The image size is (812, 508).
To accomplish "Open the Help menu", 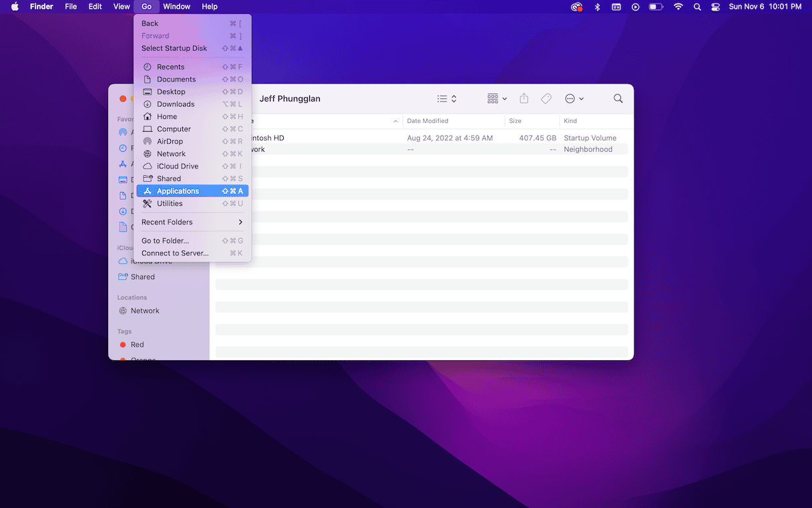I will [210, 7].
